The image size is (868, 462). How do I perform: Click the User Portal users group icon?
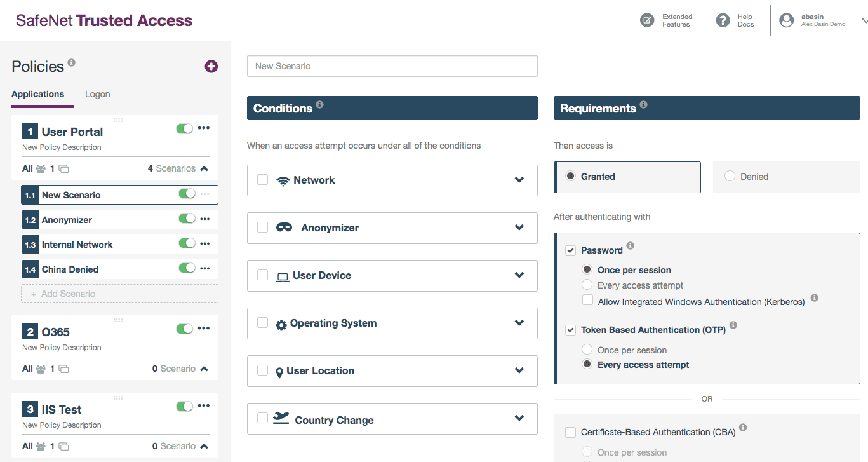(x=41, y=169)
